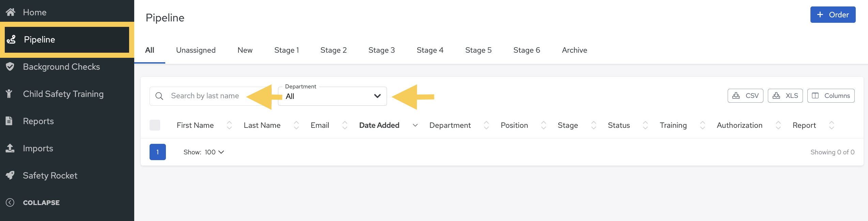Sort by Status column arrows

pyautogui.click(x=646, y=125)
